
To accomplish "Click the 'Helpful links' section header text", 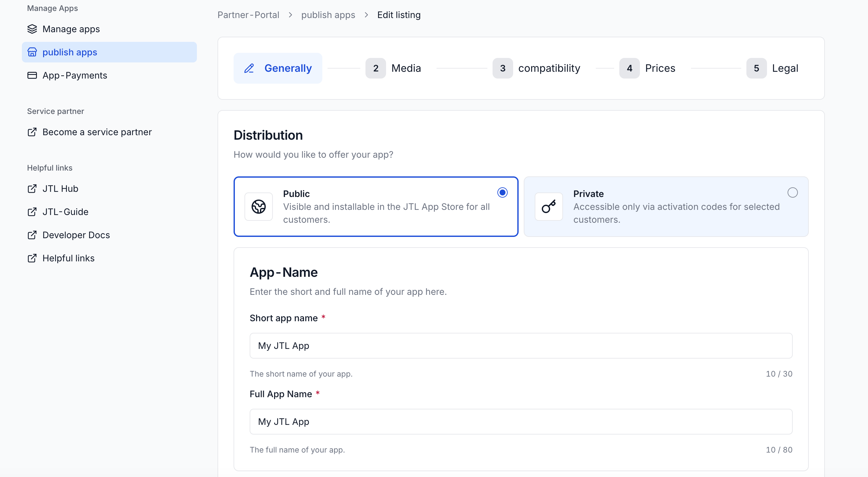I will [x=50, y=168].
